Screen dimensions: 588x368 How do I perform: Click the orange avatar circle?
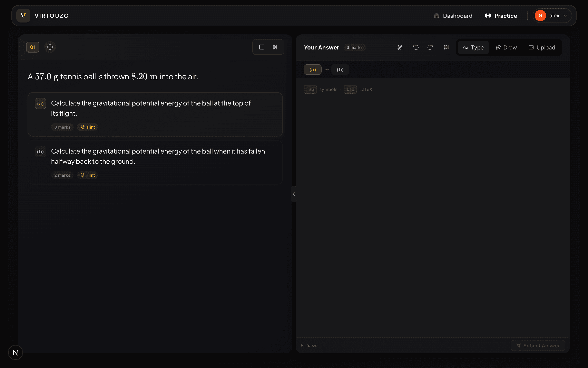540,16
